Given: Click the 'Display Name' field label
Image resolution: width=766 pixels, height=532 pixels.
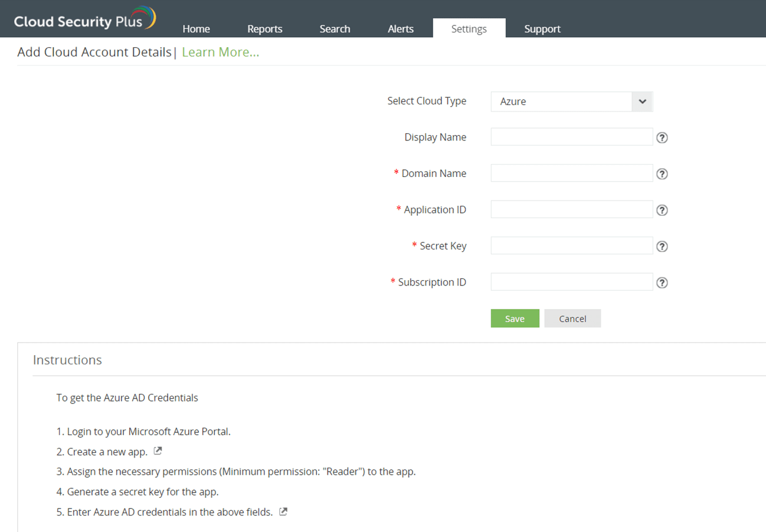Looking at the screenshot, I should click(436, 137).
